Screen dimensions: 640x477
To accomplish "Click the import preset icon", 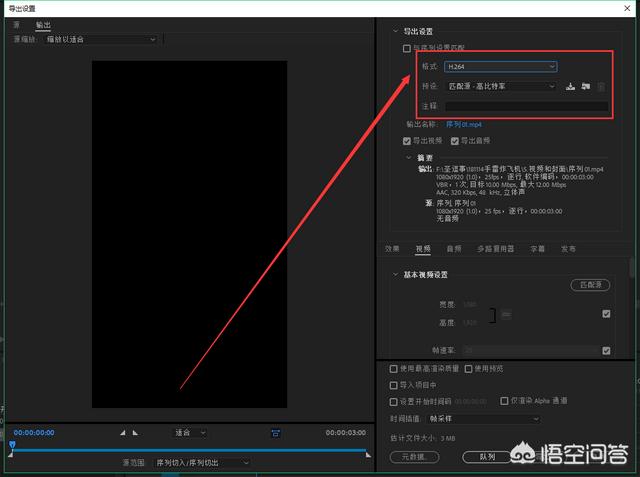I will click(586, 87).
